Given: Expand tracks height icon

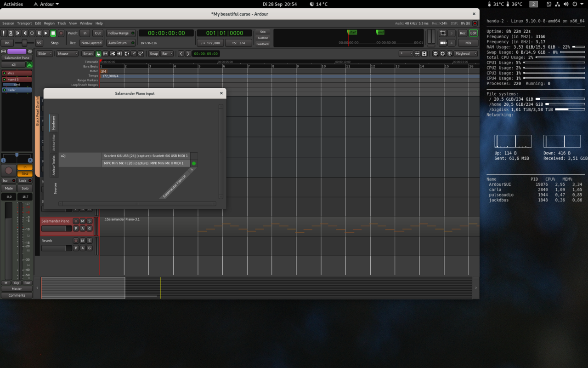Looking at the screenshot, I should (x=424, y=54).
